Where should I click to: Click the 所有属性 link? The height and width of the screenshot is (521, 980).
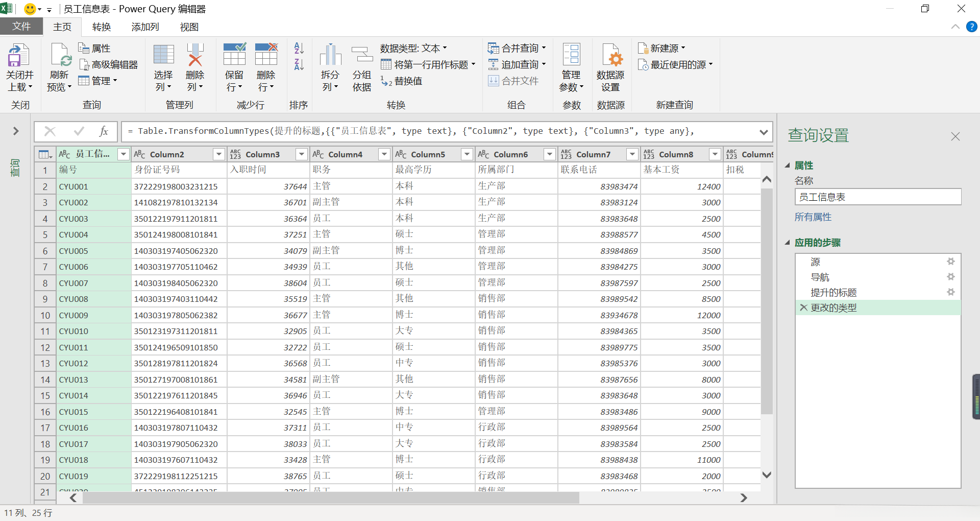[813, 217]
